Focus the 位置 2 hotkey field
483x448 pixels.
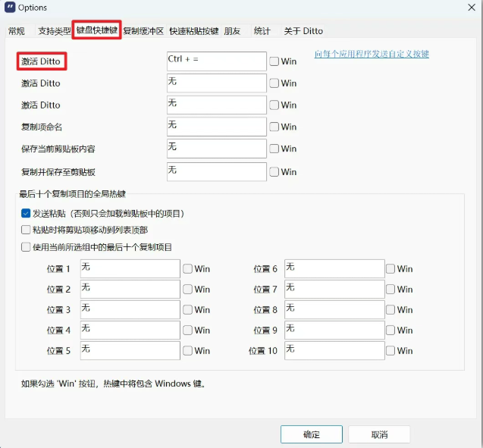coord(130,289)
